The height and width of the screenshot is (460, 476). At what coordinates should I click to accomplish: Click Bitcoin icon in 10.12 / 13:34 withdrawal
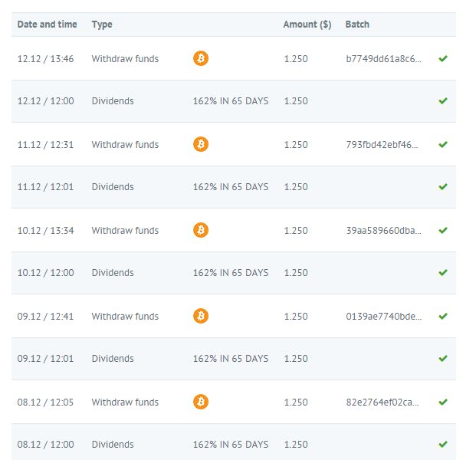201,230
